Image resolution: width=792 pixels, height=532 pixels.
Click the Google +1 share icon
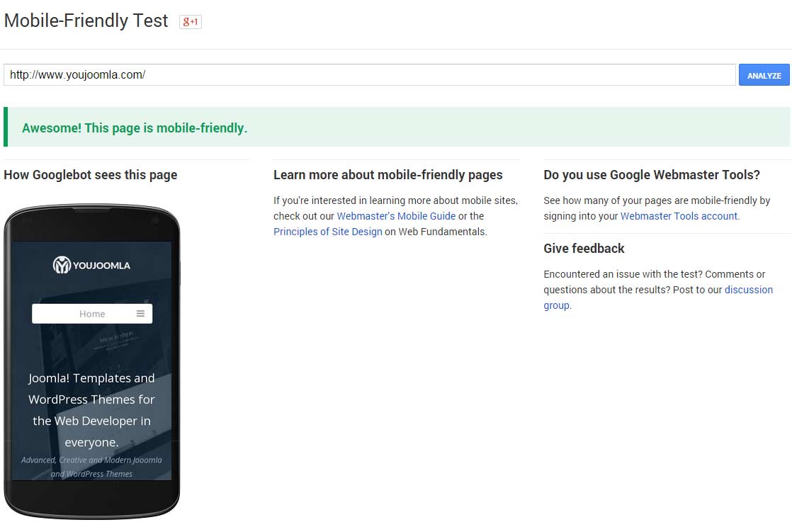pos(191,22)
